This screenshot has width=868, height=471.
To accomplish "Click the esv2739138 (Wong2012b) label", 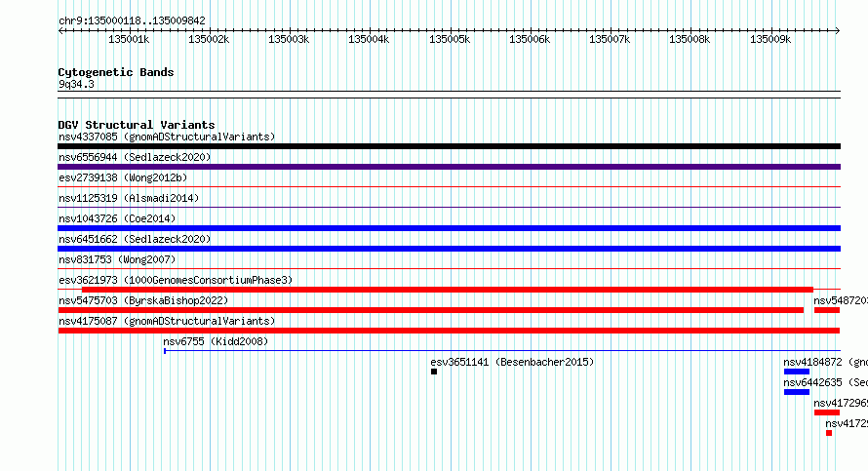I will point(123,177).
